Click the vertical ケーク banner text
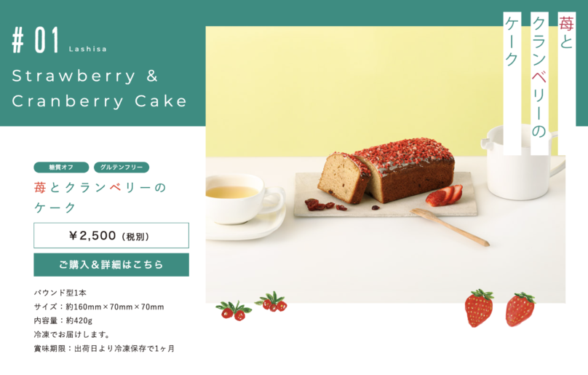Viewport: 588px width, 375px height. pos(512,42)
